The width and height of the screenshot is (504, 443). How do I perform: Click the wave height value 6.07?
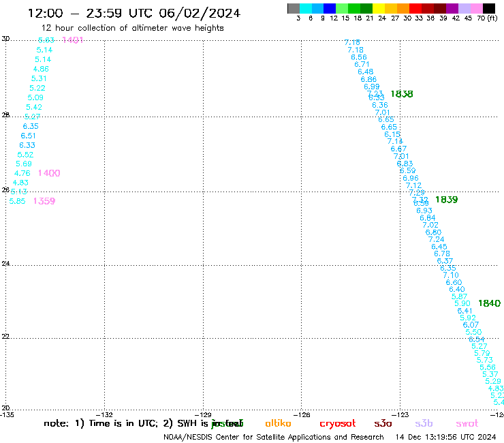[471, 325]
